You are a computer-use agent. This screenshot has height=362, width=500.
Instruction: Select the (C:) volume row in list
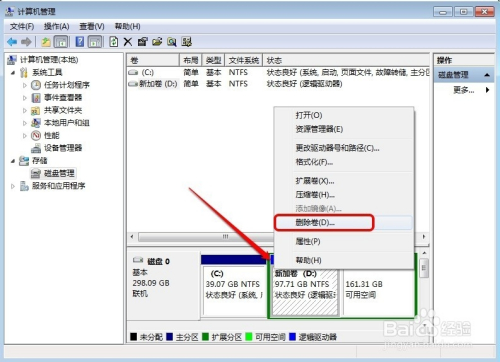(278, 72)
